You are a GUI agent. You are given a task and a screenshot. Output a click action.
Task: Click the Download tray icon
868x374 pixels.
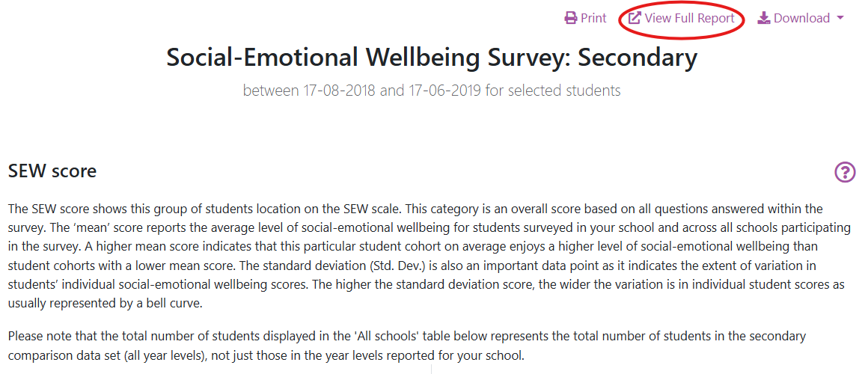click(764, 18)
